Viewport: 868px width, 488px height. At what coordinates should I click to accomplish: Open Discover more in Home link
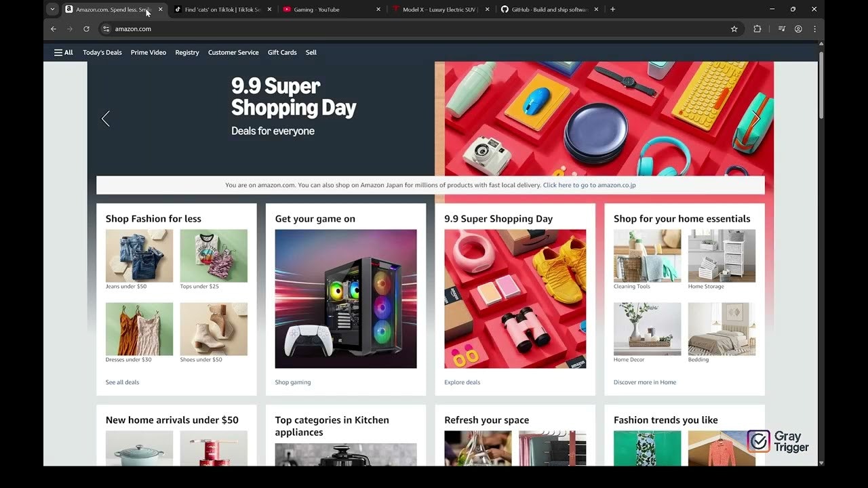(645, 382)
